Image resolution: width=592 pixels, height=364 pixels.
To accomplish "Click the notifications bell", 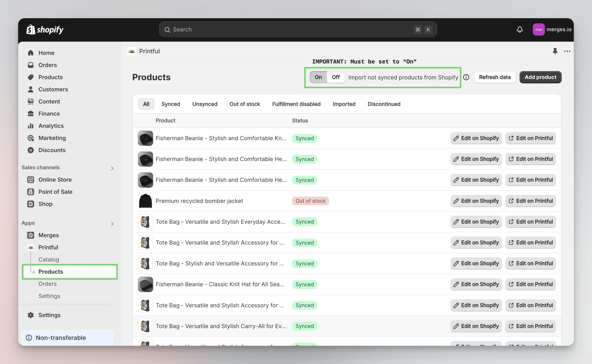I will tap(519, 29).
